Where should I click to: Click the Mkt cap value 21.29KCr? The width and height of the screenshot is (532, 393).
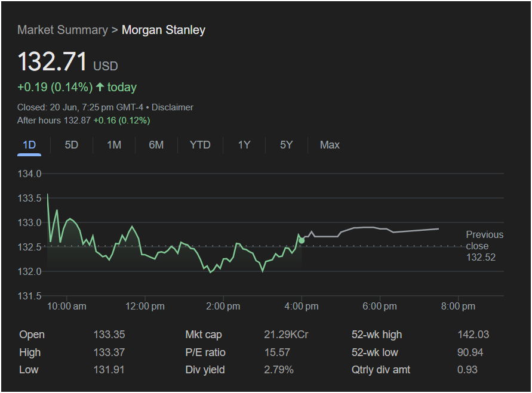(286, 335)
